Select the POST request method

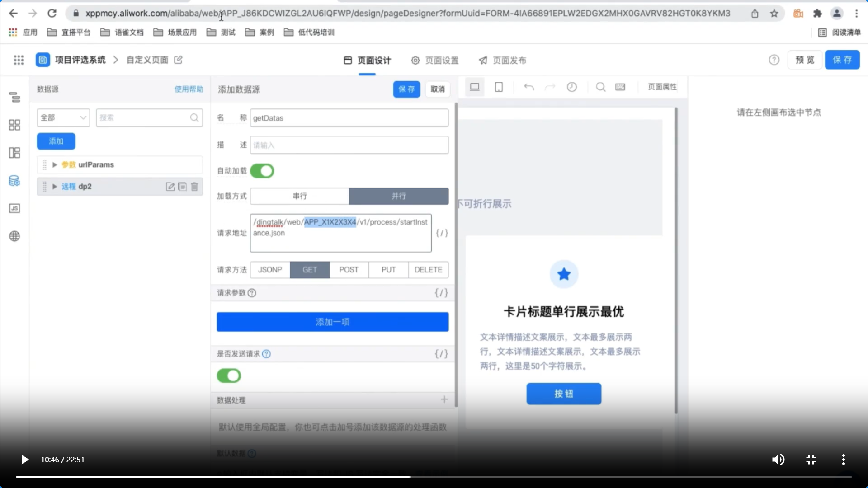(349, 270)
